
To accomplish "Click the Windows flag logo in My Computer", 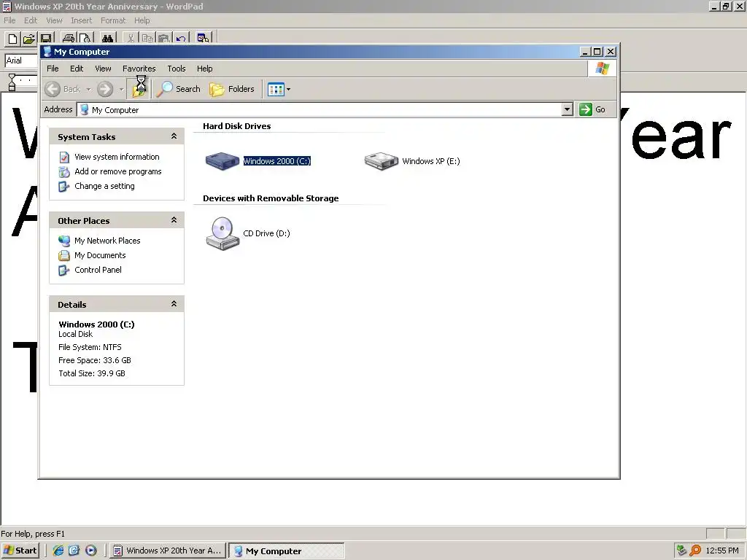I will pyautogui.click(x=602, y=69).
